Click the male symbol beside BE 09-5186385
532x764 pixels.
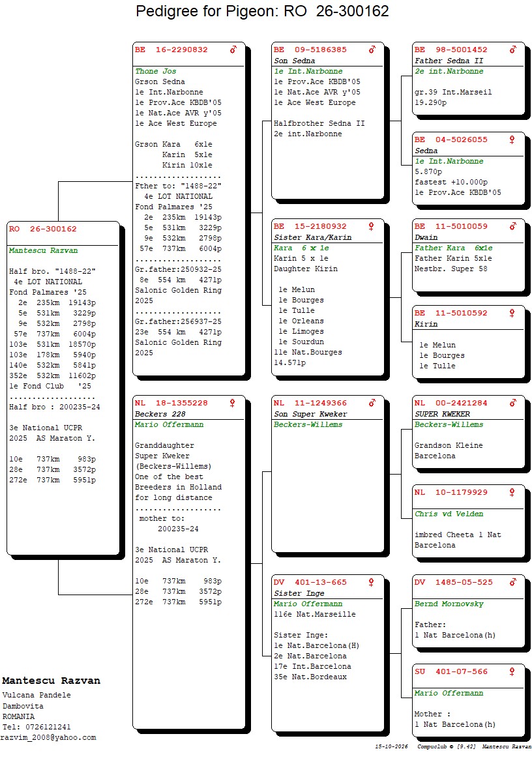(372, 49)
